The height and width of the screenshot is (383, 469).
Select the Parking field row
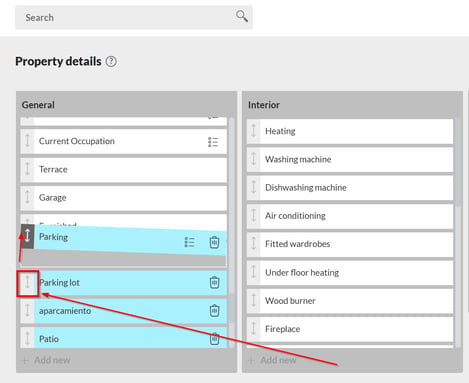124,239
